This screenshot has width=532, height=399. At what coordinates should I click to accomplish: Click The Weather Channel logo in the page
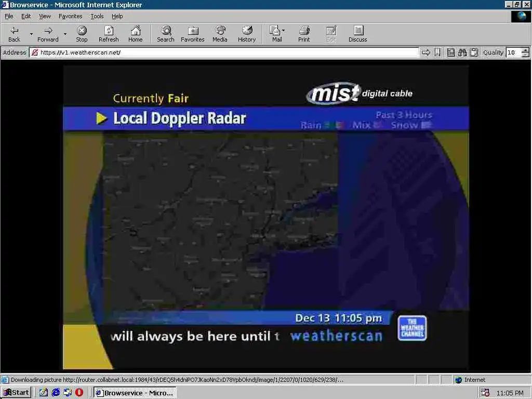(412, 328)
